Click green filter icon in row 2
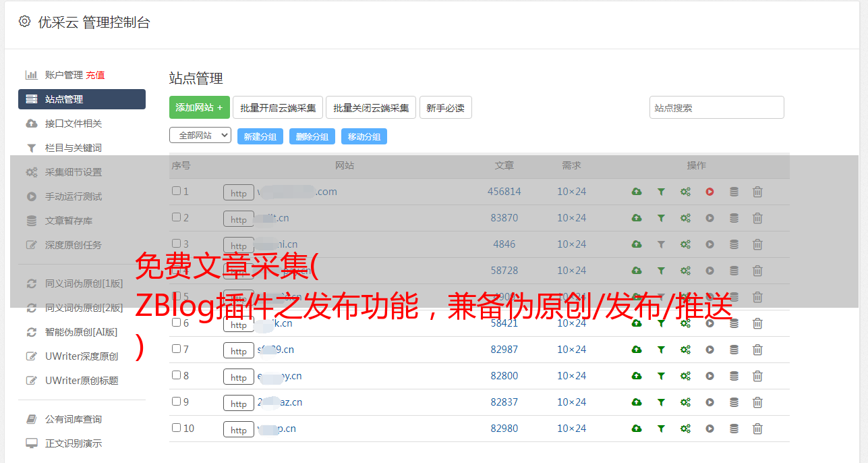 coord(661,218)
